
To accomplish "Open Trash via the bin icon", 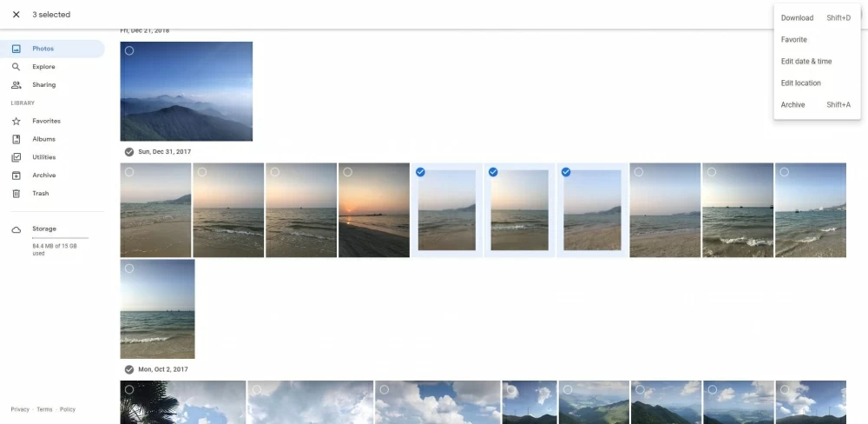I will 16,194.
